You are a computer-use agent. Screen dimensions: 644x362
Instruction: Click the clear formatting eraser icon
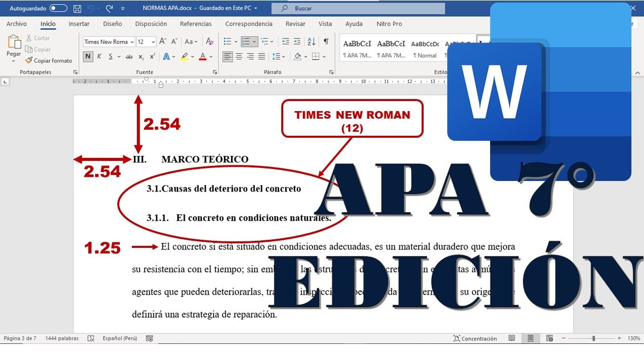tap(209, 42)
